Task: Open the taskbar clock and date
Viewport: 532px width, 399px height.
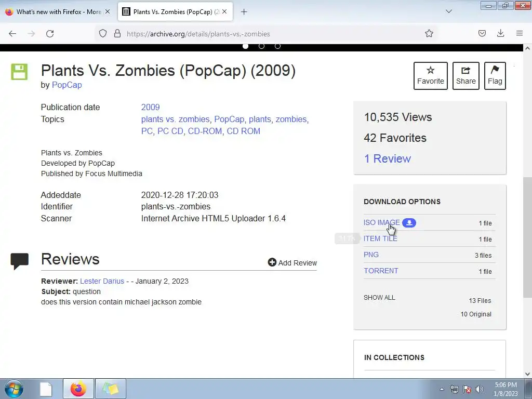Action: (506, 389)
